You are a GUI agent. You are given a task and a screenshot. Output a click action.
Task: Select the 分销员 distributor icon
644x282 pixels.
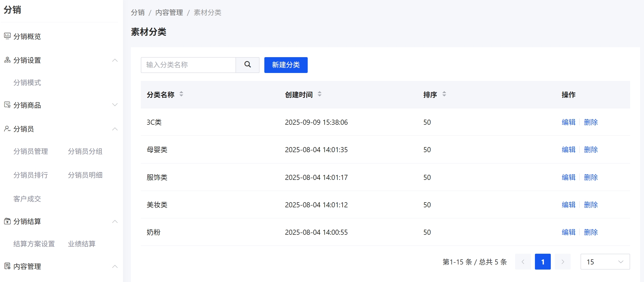(x=7, y=129)
